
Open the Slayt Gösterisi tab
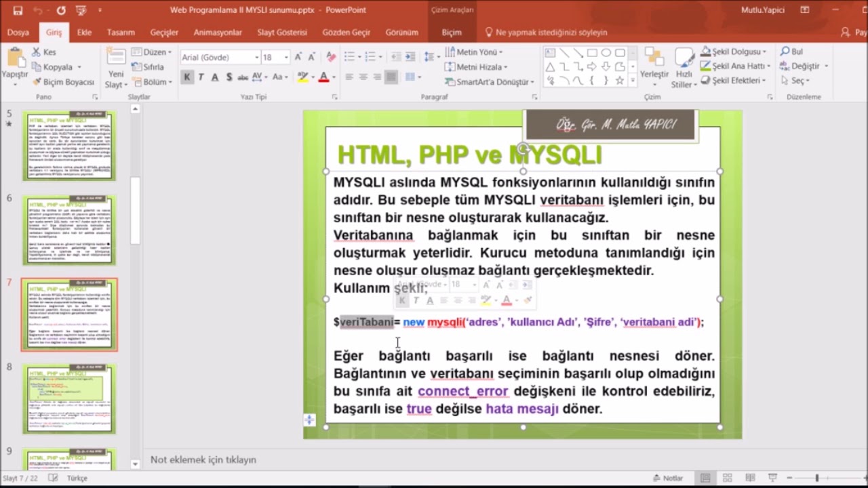[282, 32]
